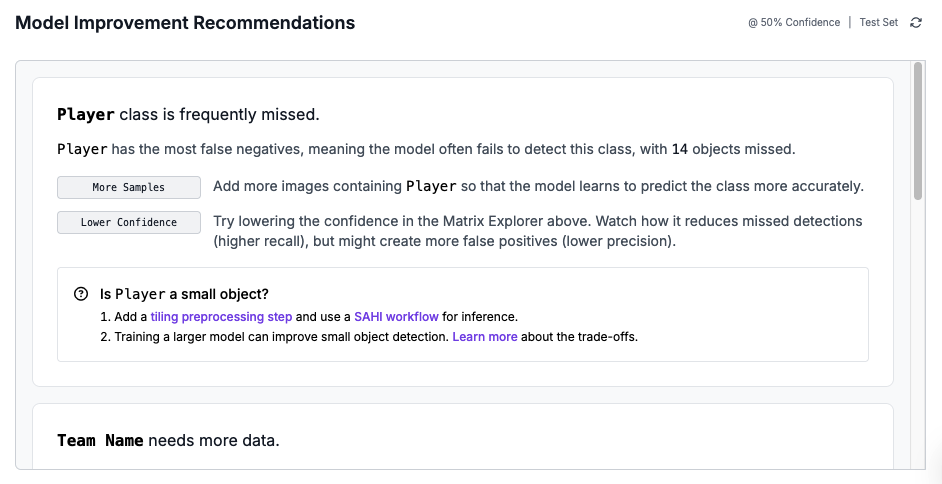Click the Test Set label in header
Image resolution: width=942 pixels, height=484 pixels.
(x=879, y=22)
